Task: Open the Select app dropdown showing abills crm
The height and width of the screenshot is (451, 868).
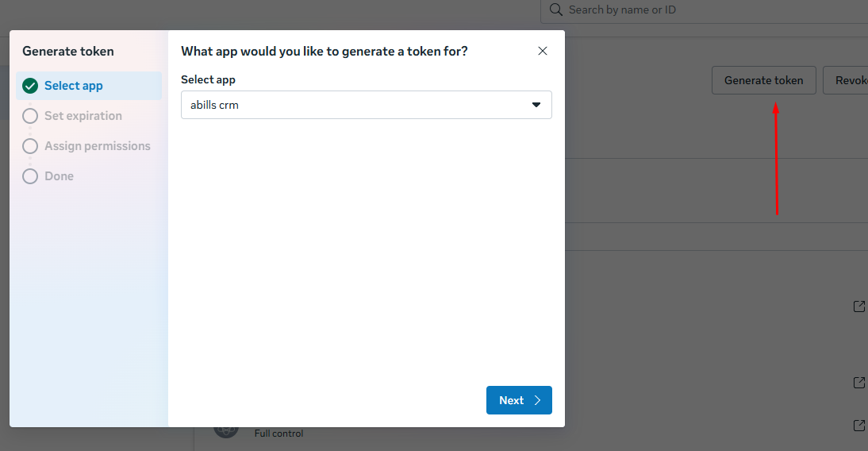Action: [x=357, y=105]
